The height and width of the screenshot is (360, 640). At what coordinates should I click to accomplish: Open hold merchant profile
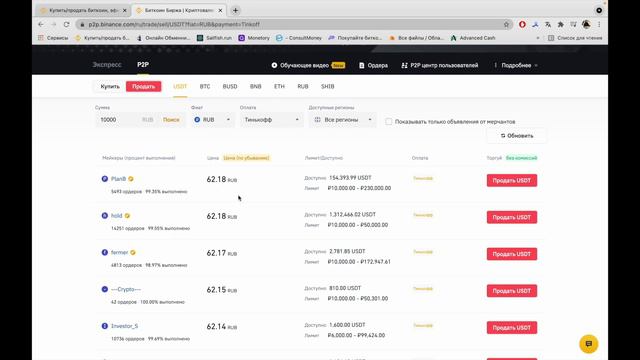point(116,216)
